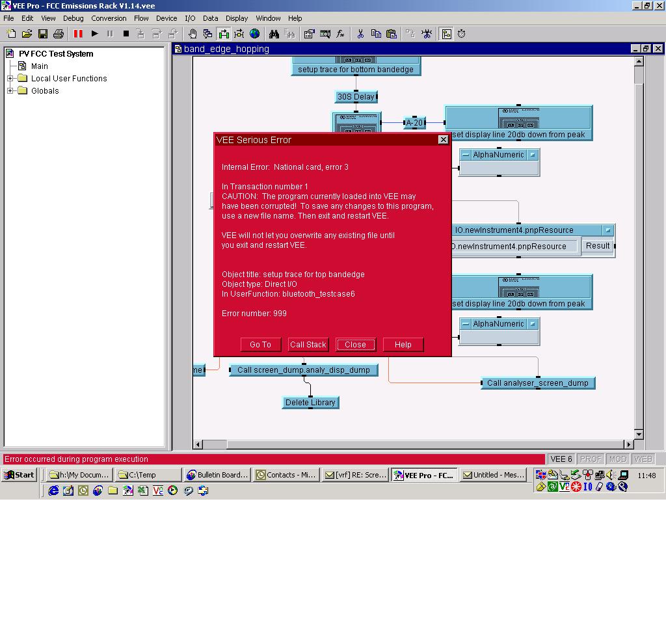The height and width of the screenshot is (644, 666).
Task: Click the Save floppy disk toolbar icon
Action: tap(43, 34)
